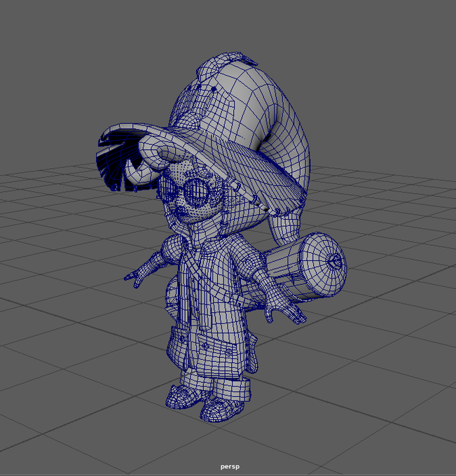Select the character's wide hat brim mesh
This screenshot has width=456, height=476.
click(x=243, y=164)
